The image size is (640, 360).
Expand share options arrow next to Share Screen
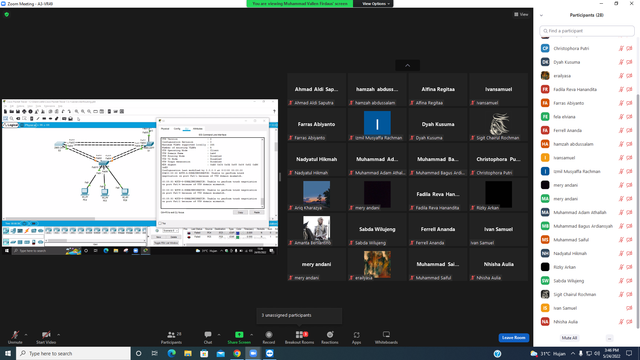coord(251,335)
